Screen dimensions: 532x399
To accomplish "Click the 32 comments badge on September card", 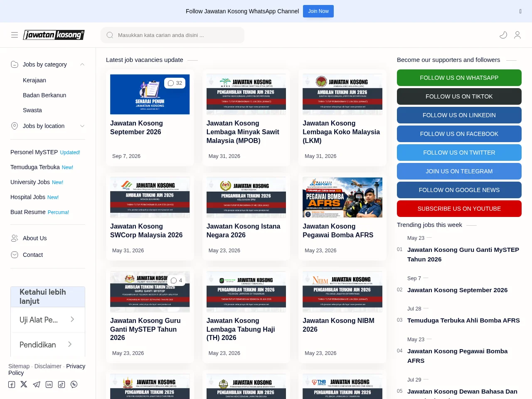I will (175, 83).
